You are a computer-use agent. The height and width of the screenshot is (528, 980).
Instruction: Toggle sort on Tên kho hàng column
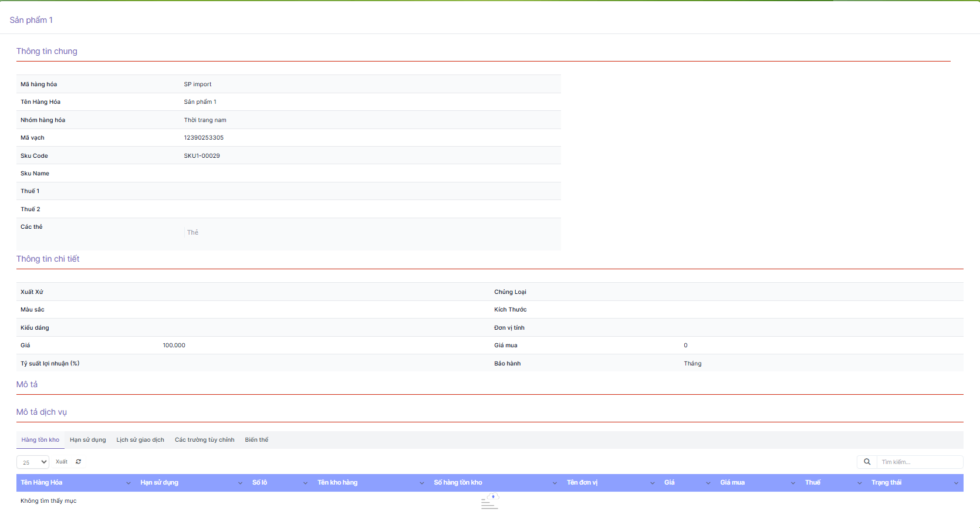(421, 483)
